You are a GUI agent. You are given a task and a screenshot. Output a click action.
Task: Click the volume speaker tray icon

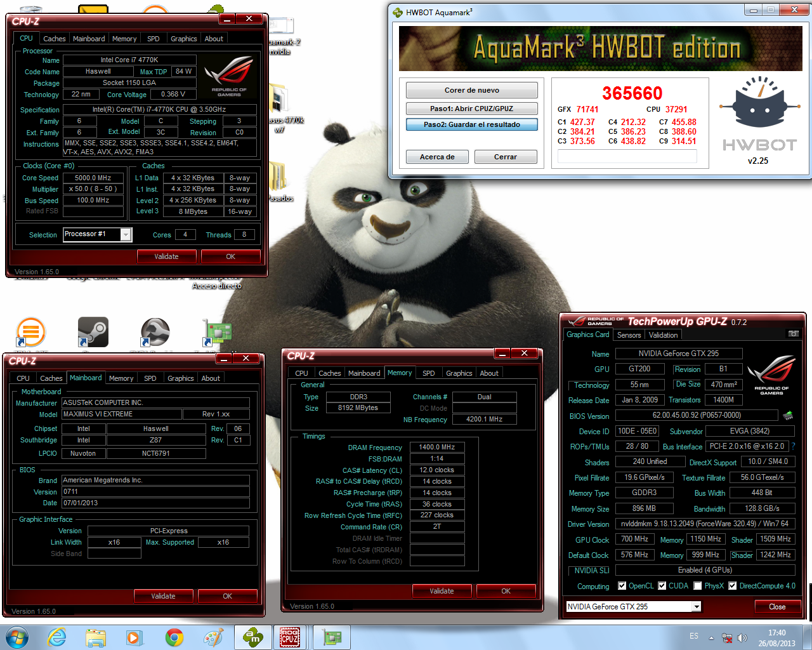[742, 638]
